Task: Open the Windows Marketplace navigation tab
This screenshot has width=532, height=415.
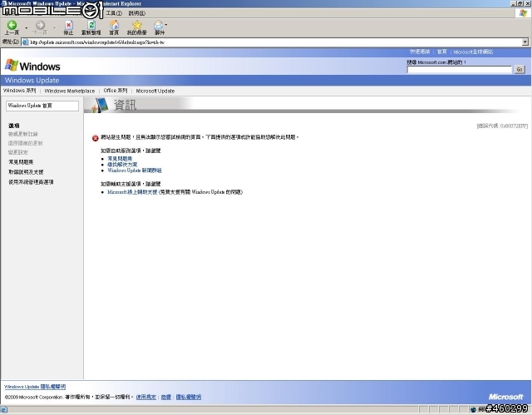Action: 70,91
